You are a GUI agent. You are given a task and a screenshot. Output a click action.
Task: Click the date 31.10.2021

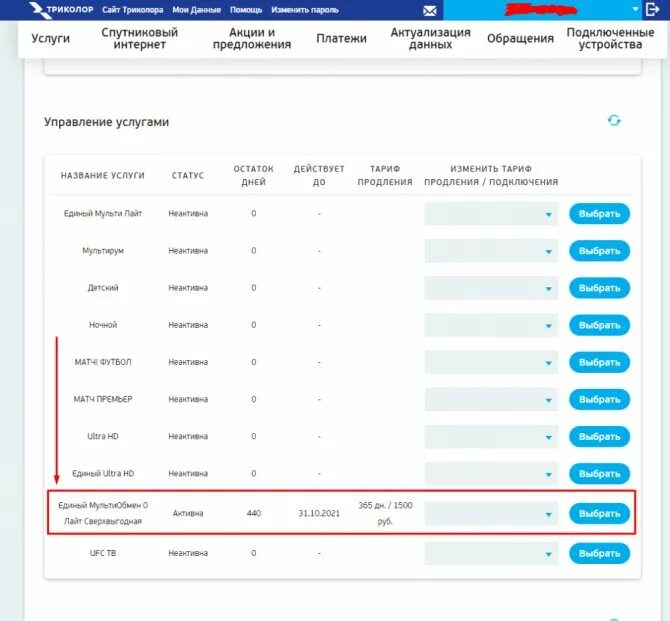point(319,513)
